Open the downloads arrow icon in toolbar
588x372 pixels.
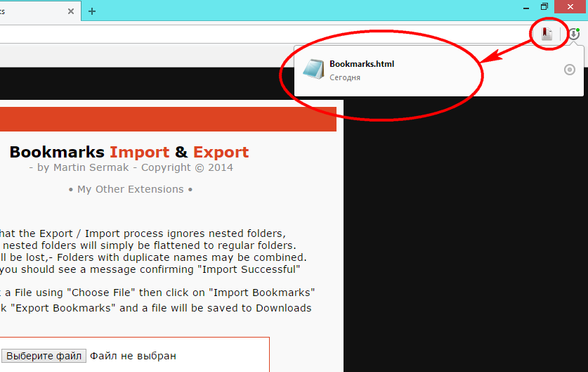pos(574,34)
